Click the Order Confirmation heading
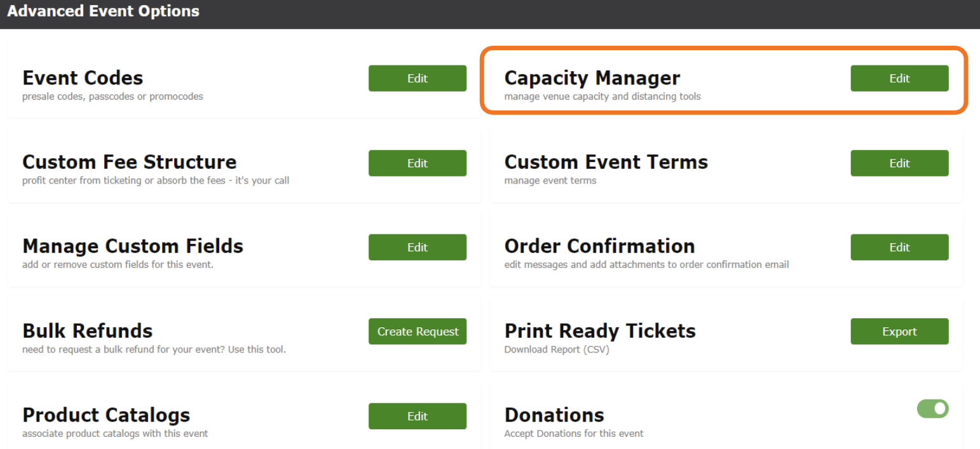Viewport: 980px width, 449px height. coord(599,246)
